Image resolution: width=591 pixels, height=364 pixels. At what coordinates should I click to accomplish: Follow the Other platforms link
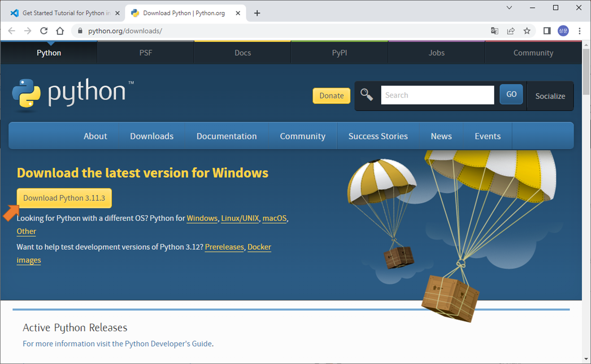tap(27, 231)
